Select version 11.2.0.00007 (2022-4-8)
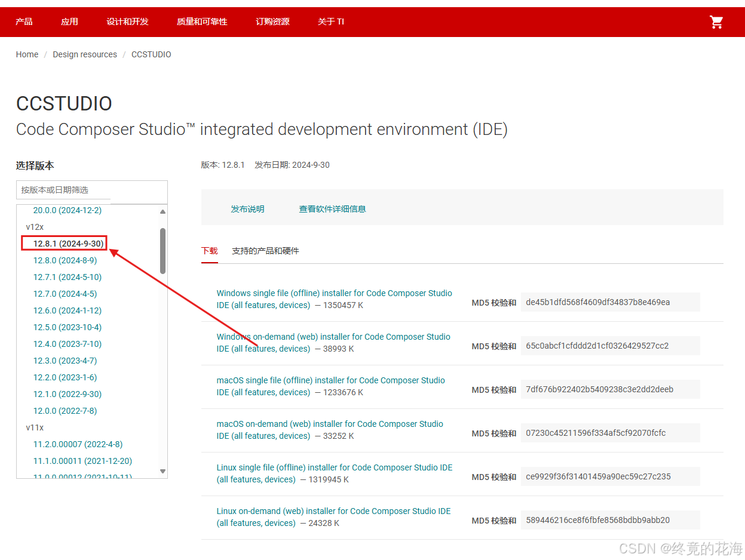 78,444
